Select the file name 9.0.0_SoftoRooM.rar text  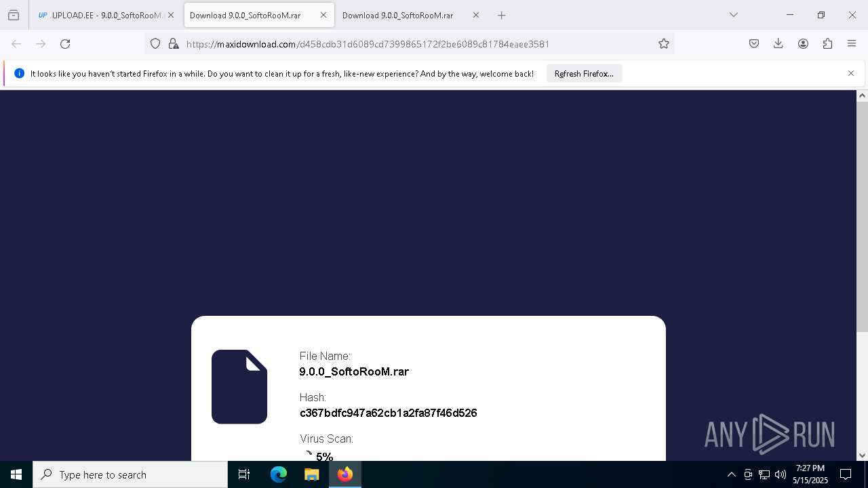click(354, 371)
